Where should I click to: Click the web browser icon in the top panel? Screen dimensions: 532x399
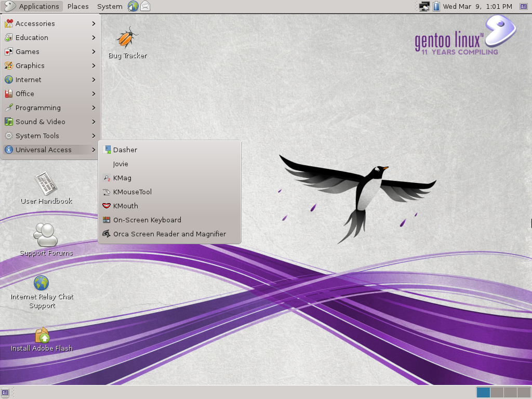pos(132,6)
